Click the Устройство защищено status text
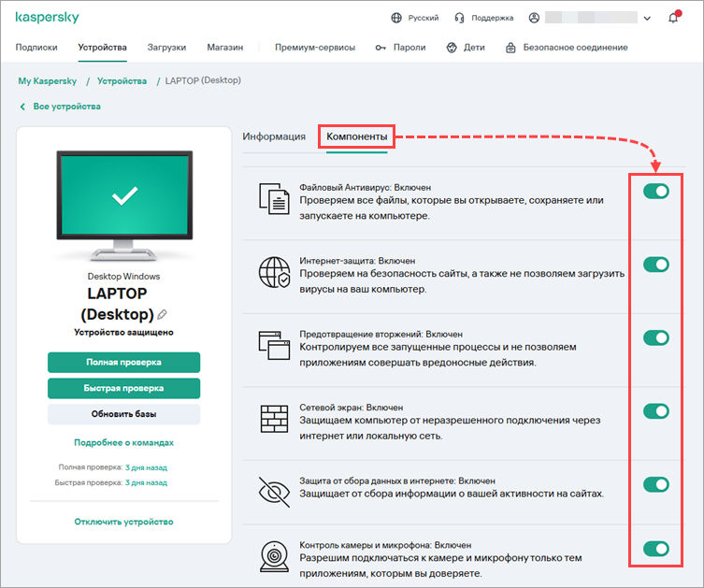The width and height of the screenshot is (704, 588). [x=124, y=332]
